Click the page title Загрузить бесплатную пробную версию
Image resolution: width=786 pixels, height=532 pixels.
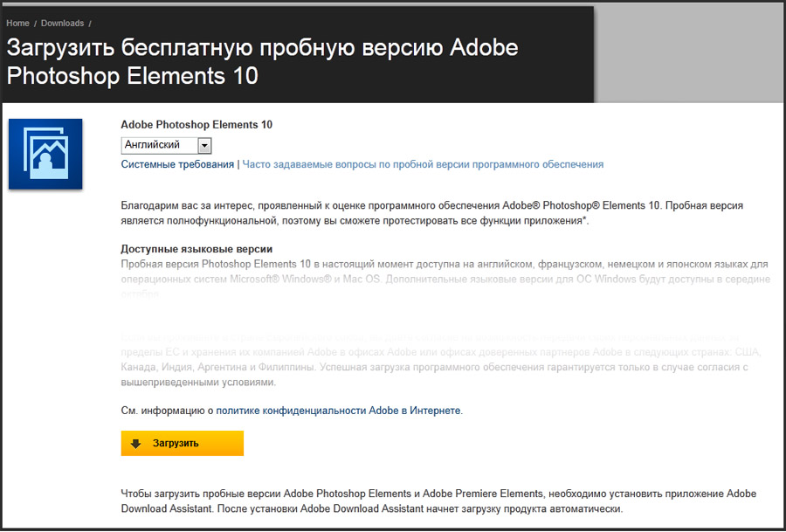[262, 62]
